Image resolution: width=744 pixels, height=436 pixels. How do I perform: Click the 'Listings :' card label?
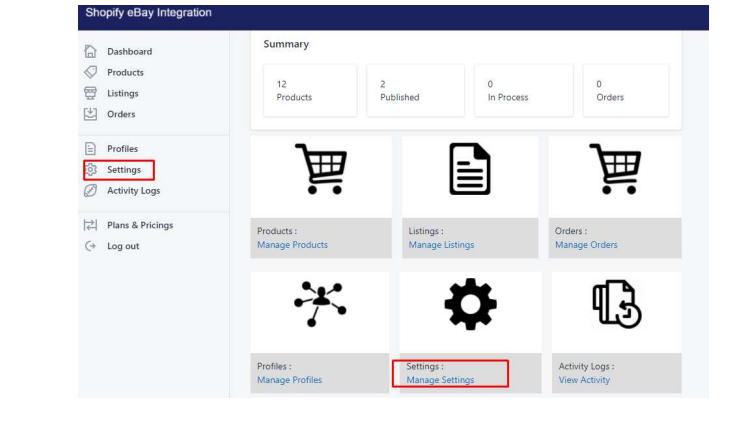tap(426, 231)
